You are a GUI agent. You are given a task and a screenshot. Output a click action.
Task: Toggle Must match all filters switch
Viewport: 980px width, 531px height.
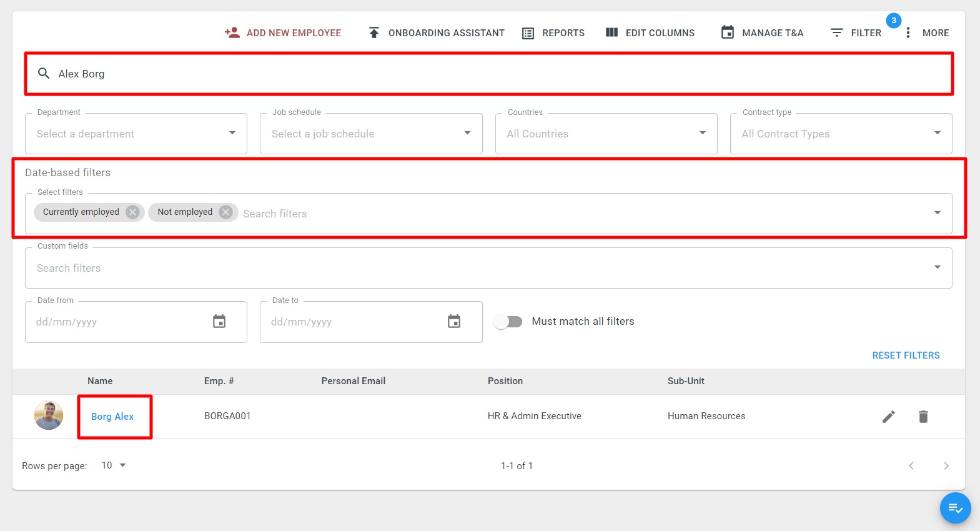click(508, 322)
